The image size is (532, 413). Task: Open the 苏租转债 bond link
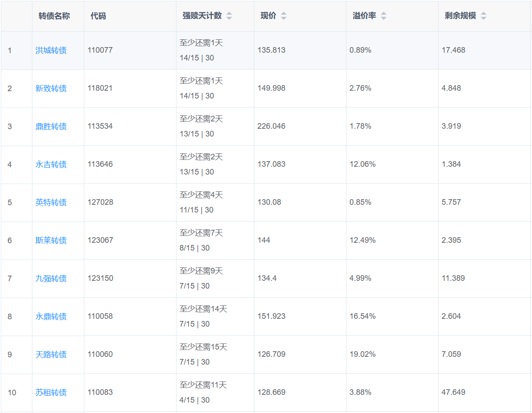[x=51, y=393]
